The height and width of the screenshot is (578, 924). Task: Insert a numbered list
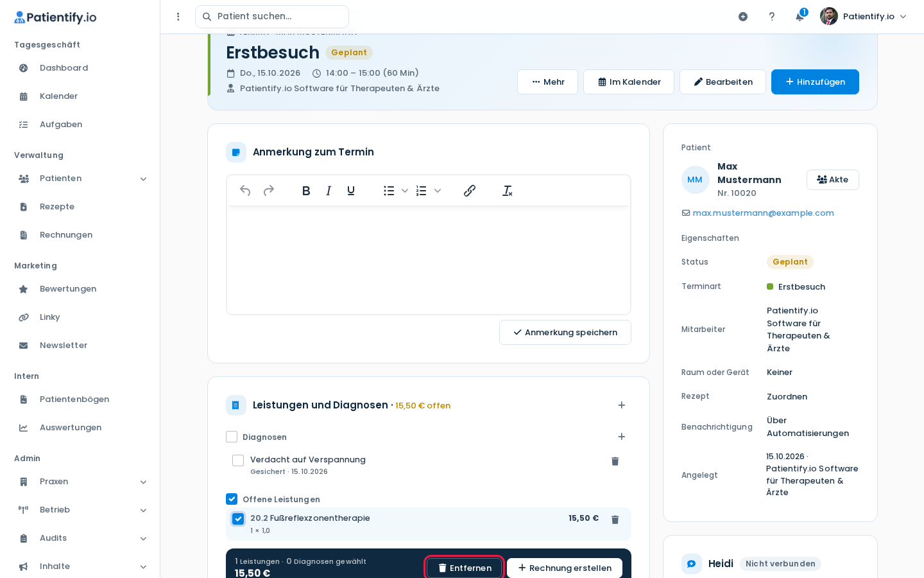pos(421,191)
